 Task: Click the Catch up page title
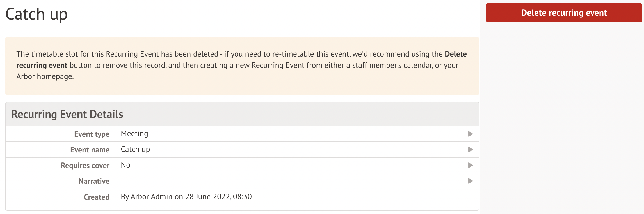pos(36,14)
